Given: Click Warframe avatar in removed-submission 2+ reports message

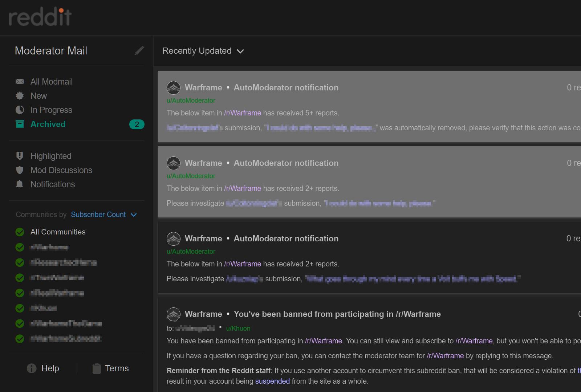Looking at the screenshot, I should (x=174, y=163).
